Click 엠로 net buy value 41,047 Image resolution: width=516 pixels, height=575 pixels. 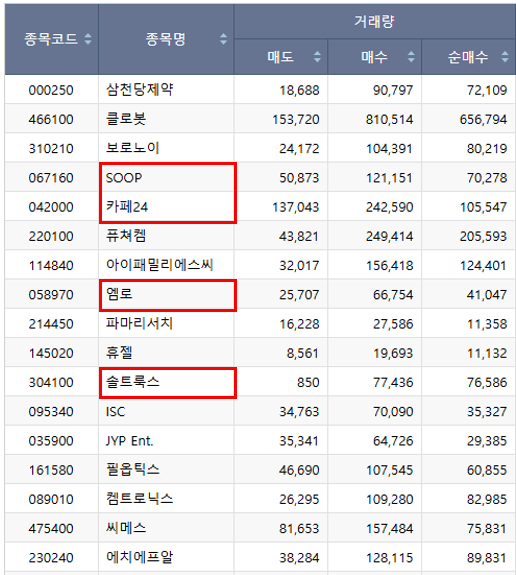tap(487, 295)
